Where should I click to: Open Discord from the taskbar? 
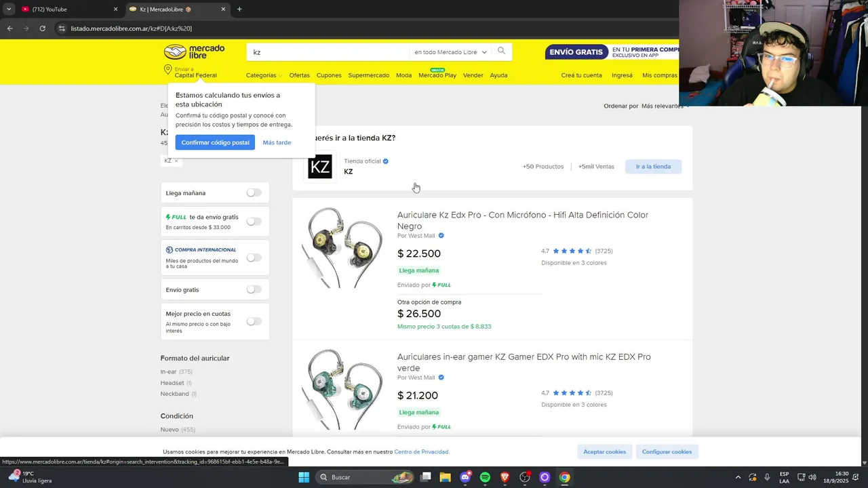coord(465,477)
